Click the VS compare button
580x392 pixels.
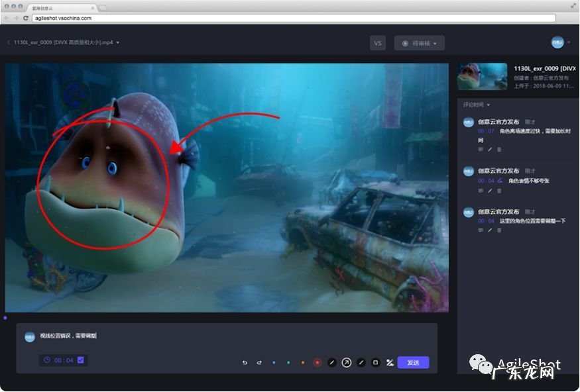pos(378,43)
